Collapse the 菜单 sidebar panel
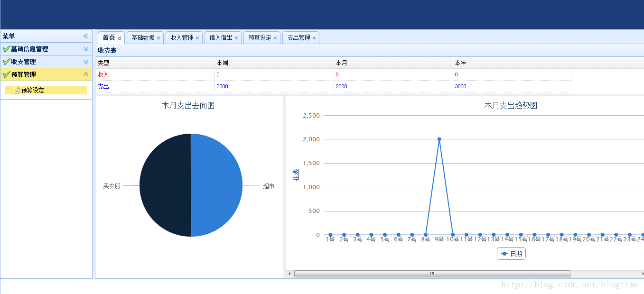The image size is (644, 294). pyautogui.click(x=86, y=36)
